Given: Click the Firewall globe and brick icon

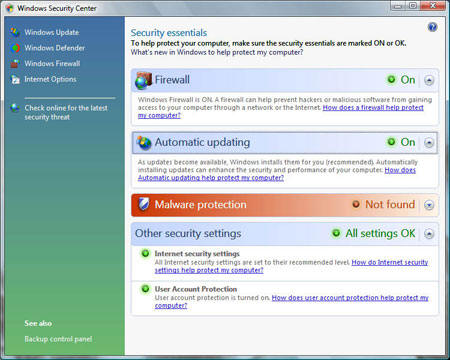Looking at the screenshot, I should pyautogui.click(x=143, y=80).
